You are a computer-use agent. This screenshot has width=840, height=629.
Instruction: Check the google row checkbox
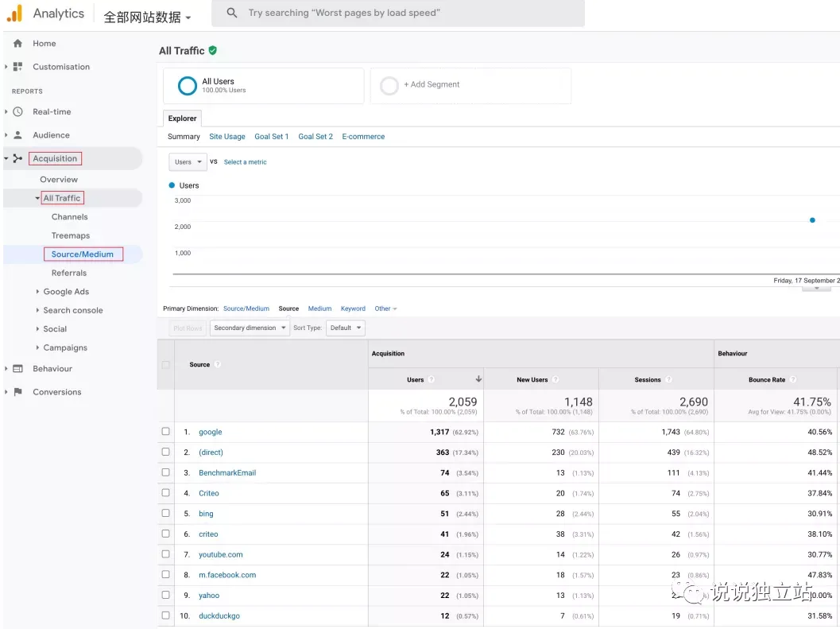click(165, 431)
